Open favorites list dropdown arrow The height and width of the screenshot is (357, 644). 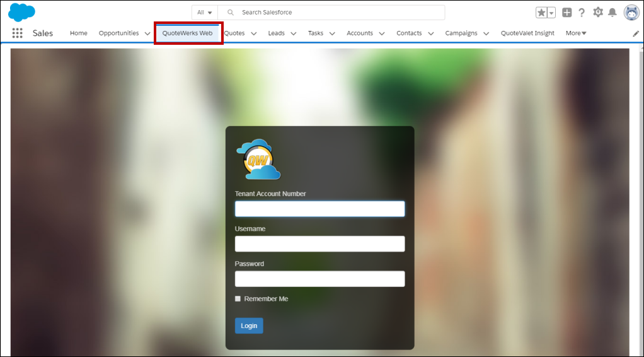(x=551, y=13)
